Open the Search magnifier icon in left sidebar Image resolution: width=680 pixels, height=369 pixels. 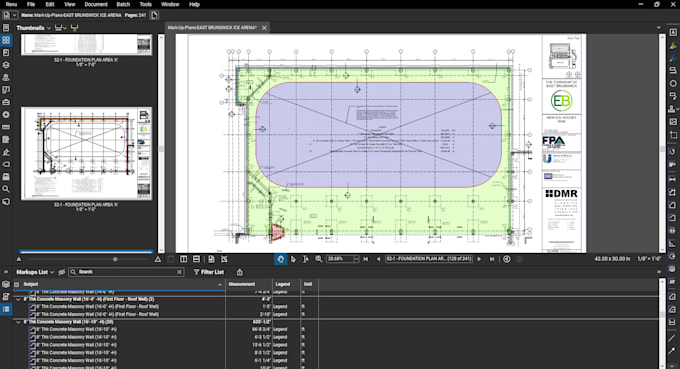[6, 189]
